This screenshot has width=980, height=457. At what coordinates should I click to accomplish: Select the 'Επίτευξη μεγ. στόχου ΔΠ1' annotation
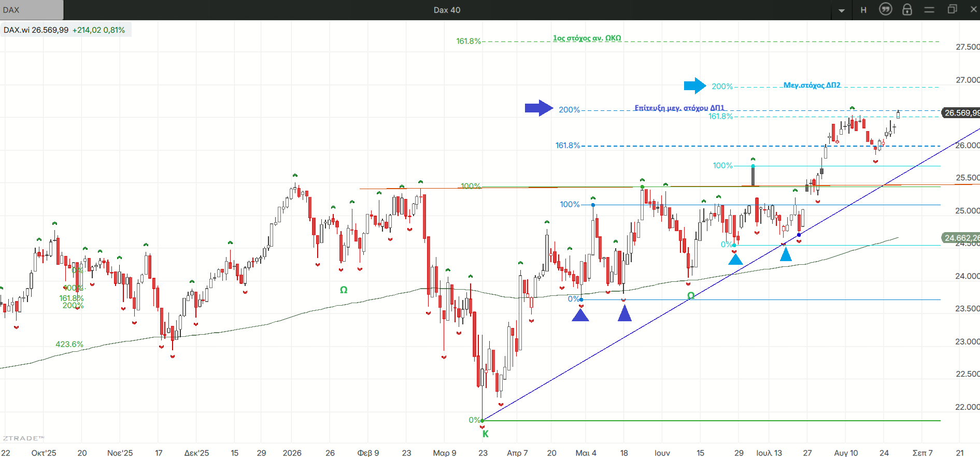[679, 108]
